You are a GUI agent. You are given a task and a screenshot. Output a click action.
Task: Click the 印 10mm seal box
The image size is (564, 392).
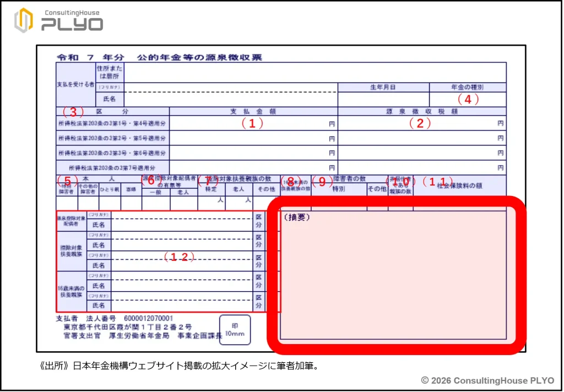click(235, 329)
